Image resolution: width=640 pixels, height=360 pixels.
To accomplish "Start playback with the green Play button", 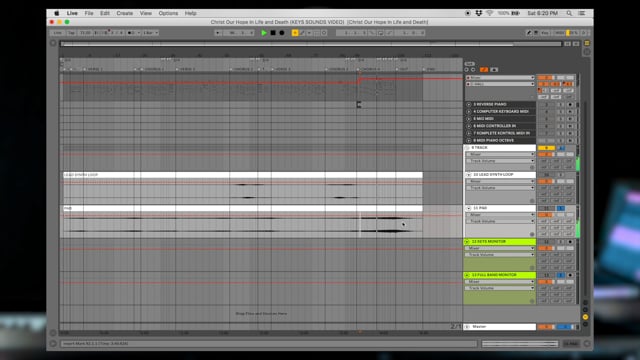I will point(264,33).
